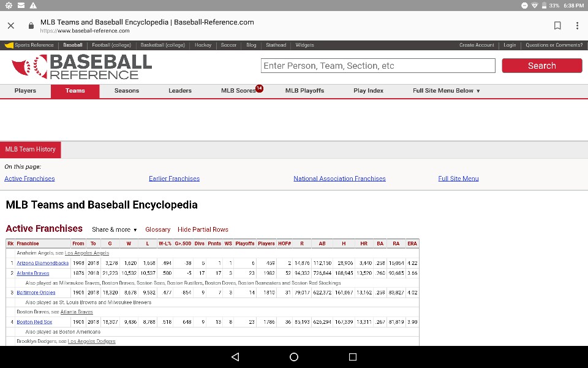Open the browser three-dot overflow menu
This screenshot has width=588, height=368.
pos(577,26)
